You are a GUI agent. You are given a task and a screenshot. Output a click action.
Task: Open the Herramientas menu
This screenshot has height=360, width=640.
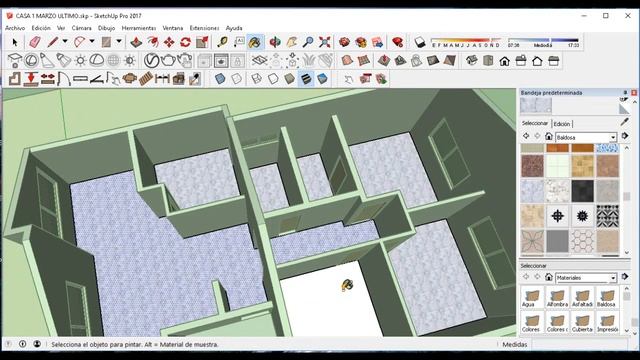click(139, 28)
